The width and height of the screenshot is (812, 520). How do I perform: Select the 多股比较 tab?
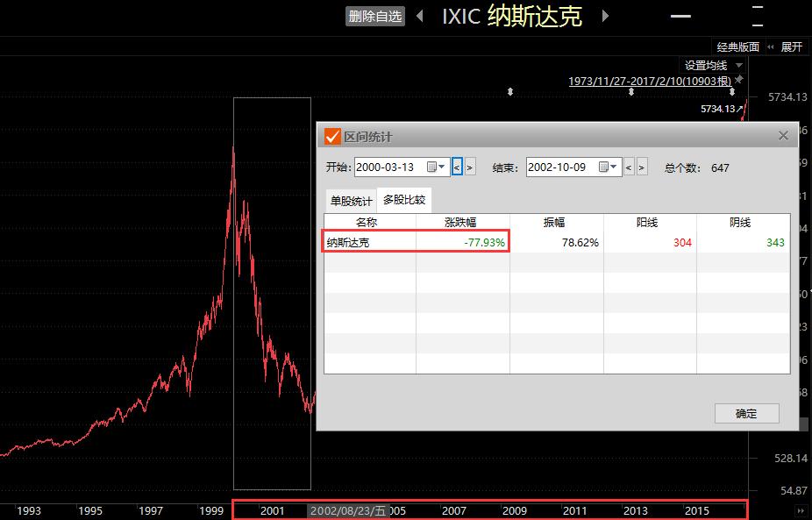[404, 200]
